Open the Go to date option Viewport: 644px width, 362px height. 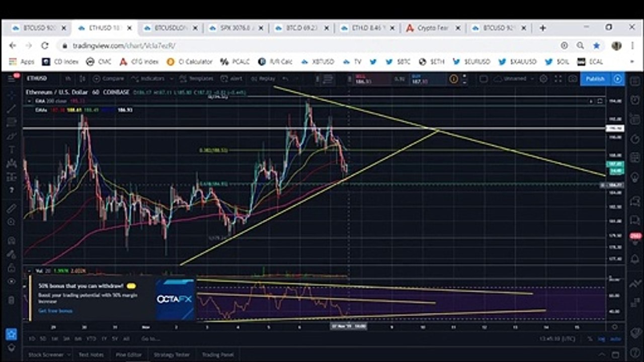pyautogui.click(x=150, y=339)
